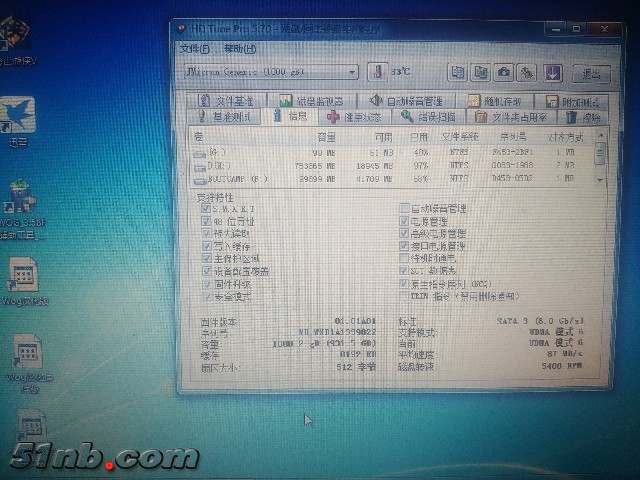Switch to the 健康状态 tab

pyautogui.click(x=354, y=118)
